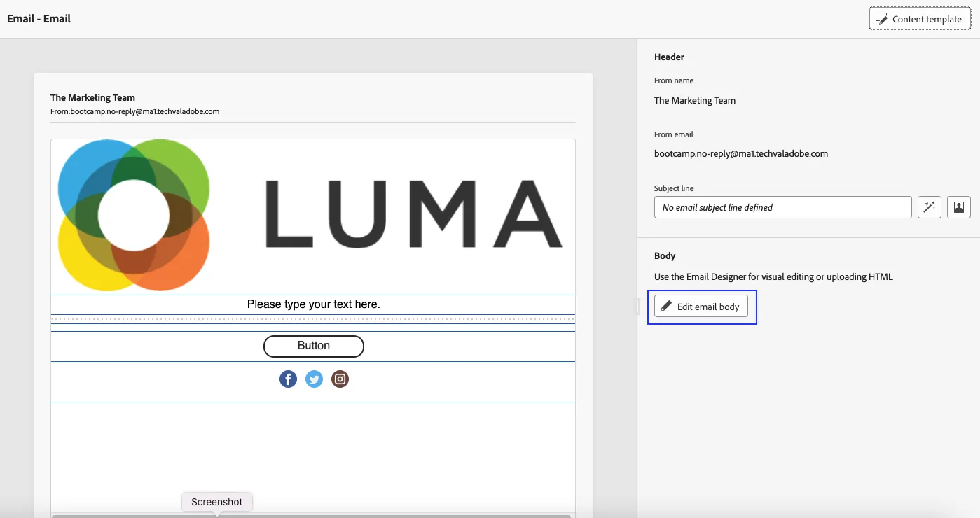
Task: Click the Button element in email preview
Action: click(x=314, y=346)
